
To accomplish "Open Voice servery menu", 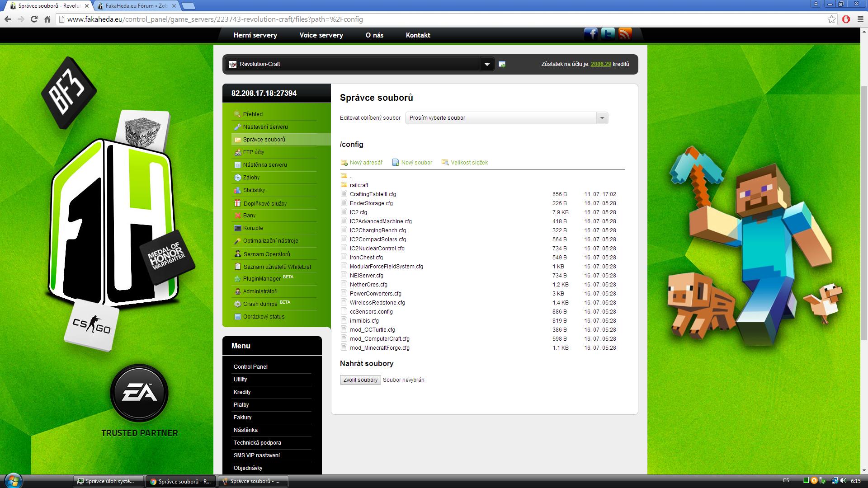I will tap(321, 35).
